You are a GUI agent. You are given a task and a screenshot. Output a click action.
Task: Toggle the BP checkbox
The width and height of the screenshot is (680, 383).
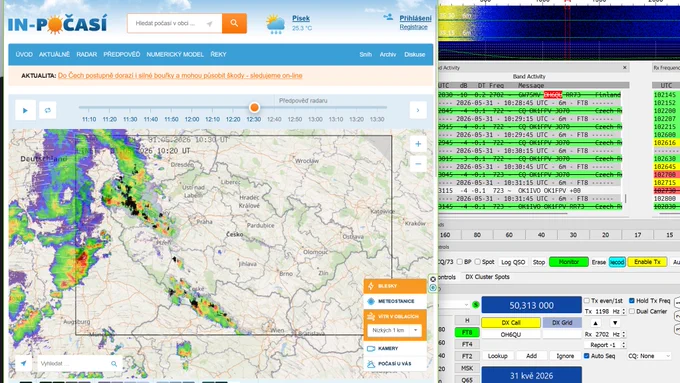pyautogui.click(x=460, y=262)
